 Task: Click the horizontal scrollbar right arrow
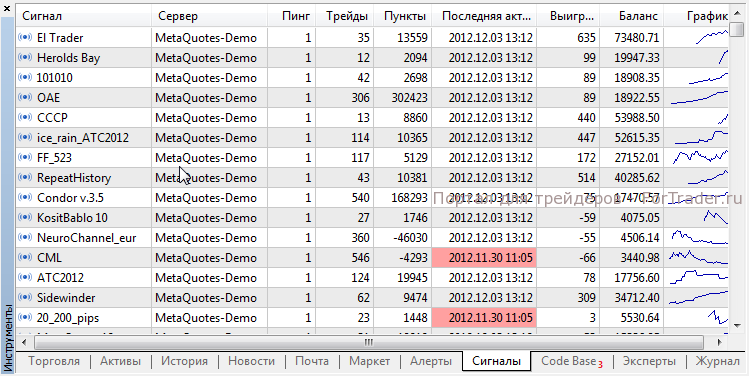720,342
